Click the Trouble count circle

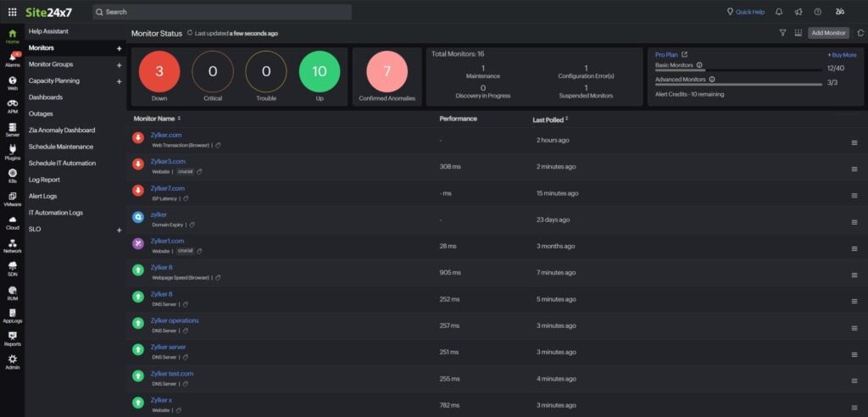tap(265, 71)
